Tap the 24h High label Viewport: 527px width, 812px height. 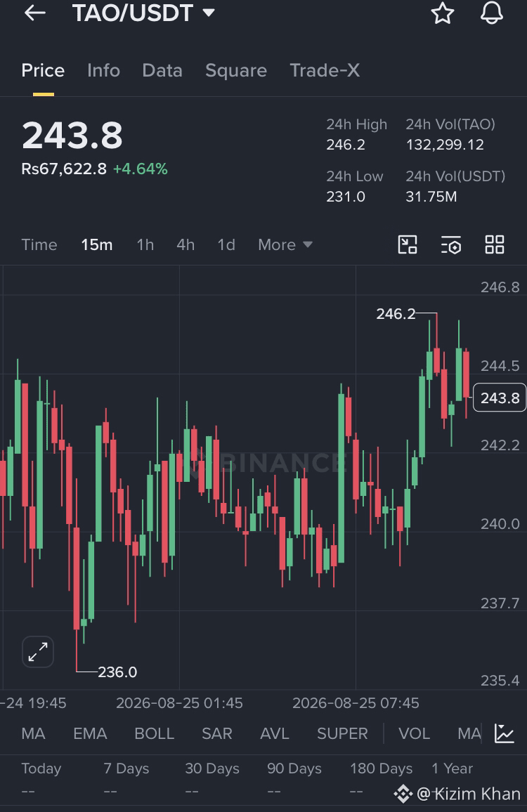[x=356, y=124]
